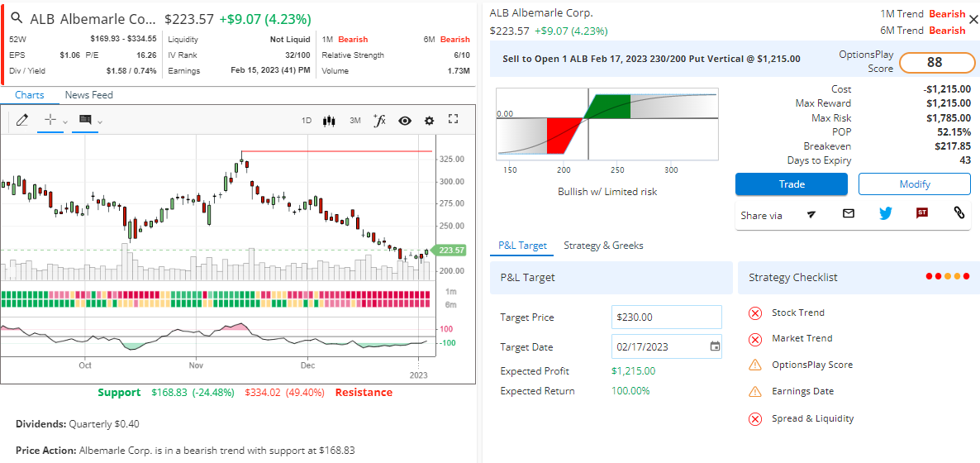Expand the annotation tool dropdown arrow
Viewport: 980px width, 463px height.
click(99, 122)
